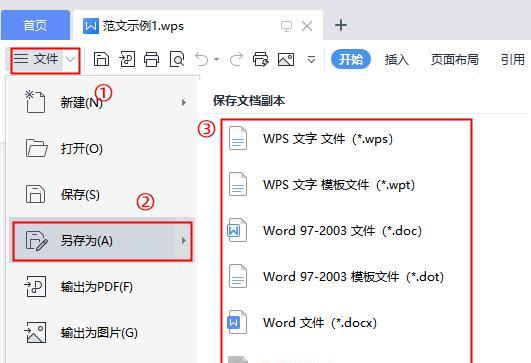
Task: Choose 保存(S) in file menu
Action: coord(102,194)
